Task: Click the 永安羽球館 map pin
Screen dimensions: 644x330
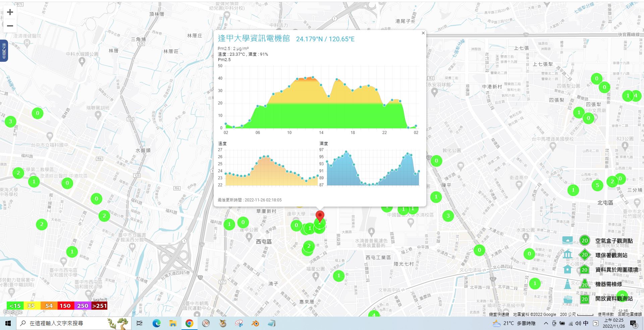Action: (x=434, y=92)
